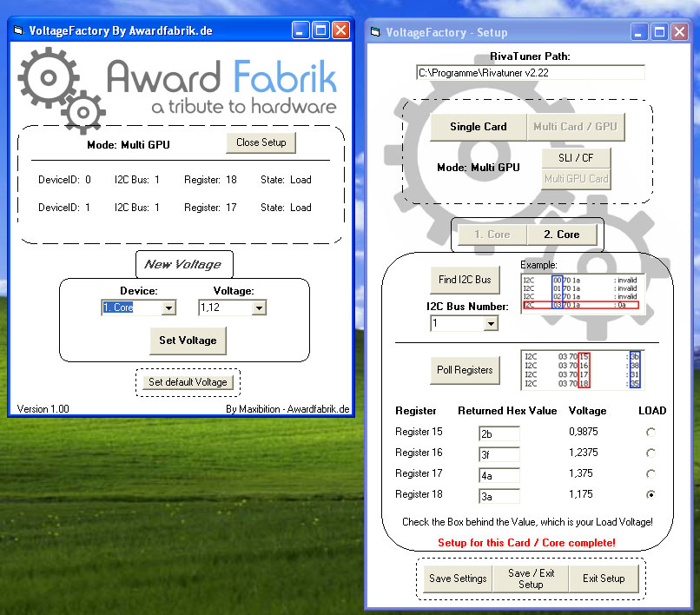The height and width of the screenshot is (615, 700).
Task: Click the 'Register 18' row label in Setup
Action: [x=419, y=494]
